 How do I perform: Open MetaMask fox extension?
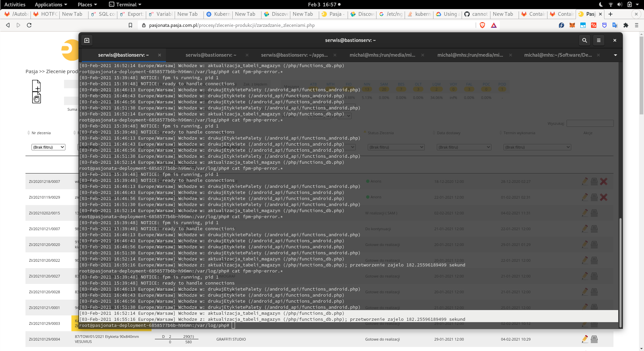coord(572,25)
